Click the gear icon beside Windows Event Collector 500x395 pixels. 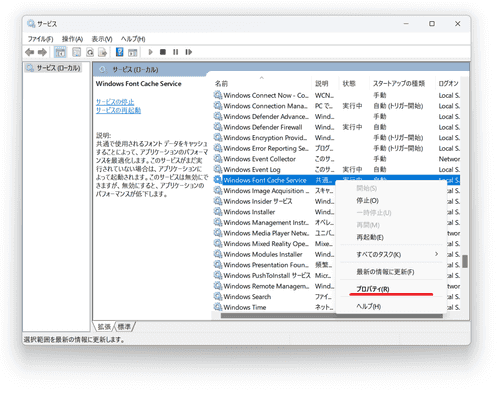[218, 159]
